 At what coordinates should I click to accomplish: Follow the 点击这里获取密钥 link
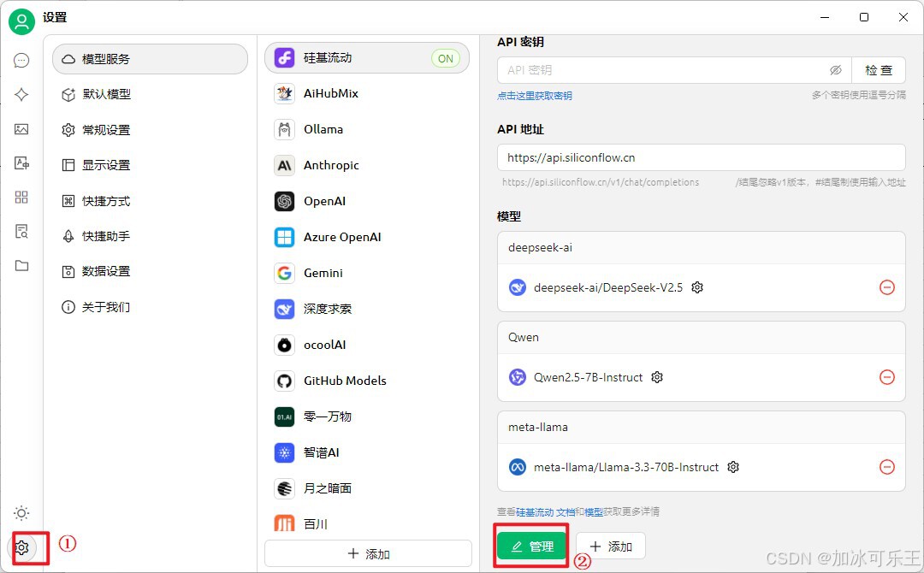[x=535, y=96]
